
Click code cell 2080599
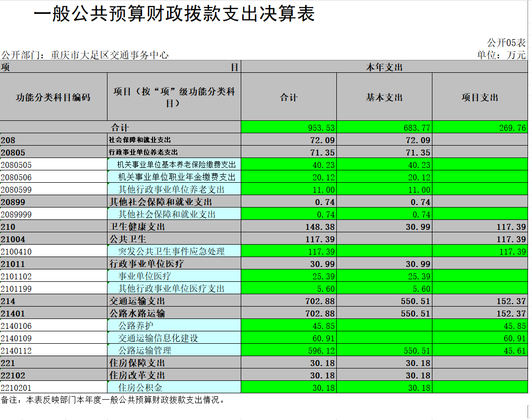click(53, 190)
